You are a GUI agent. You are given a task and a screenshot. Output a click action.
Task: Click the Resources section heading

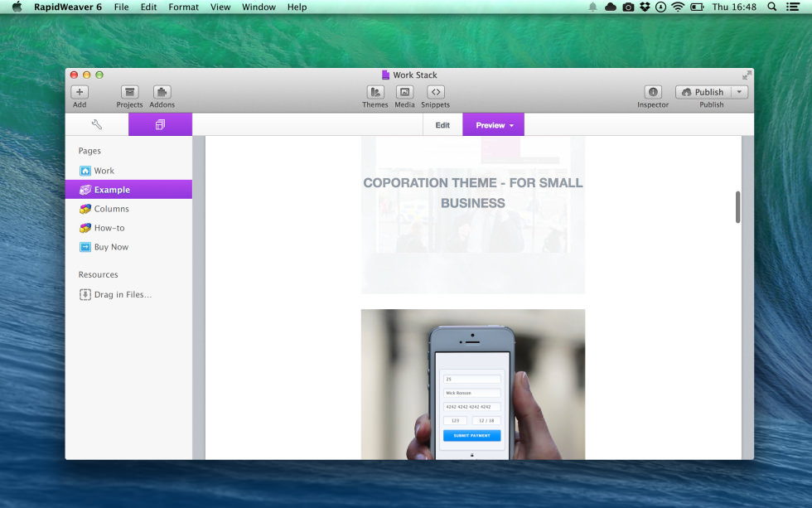point(98,274)
